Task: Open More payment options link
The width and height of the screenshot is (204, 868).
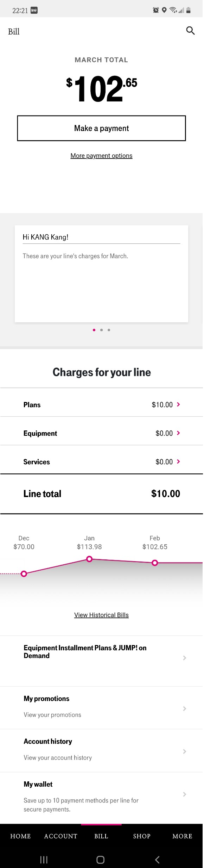Action: point(102,156)
